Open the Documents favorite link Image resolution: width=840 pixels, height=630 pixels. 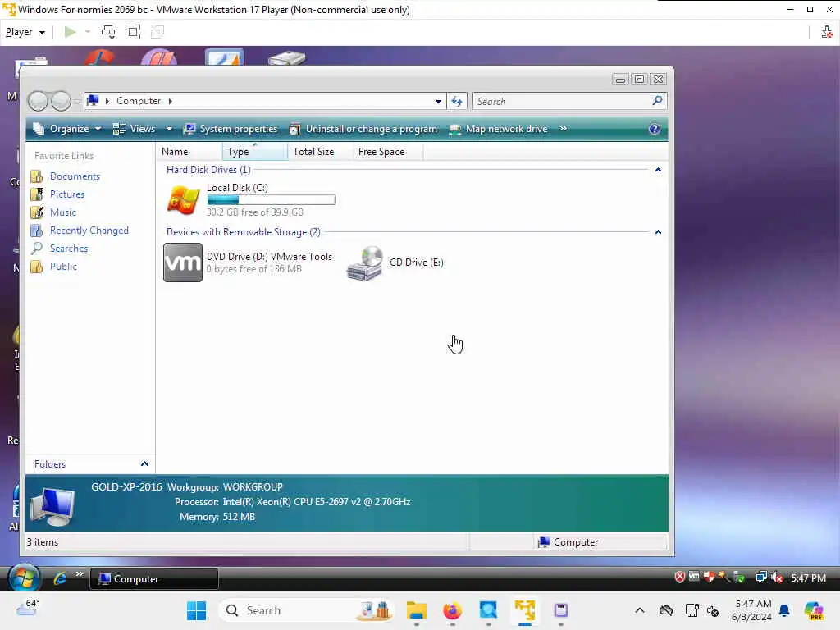(x=75, y=176)
